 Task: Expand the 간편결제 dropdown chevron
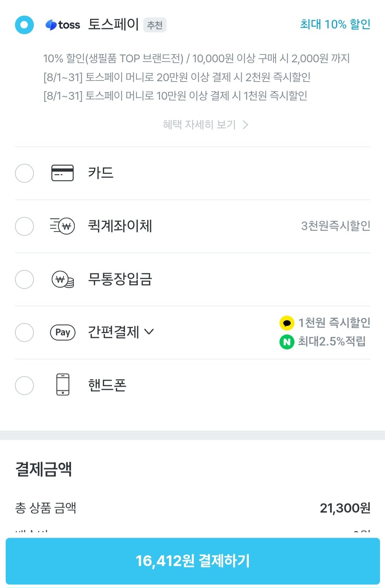click(x=149, y=332)
